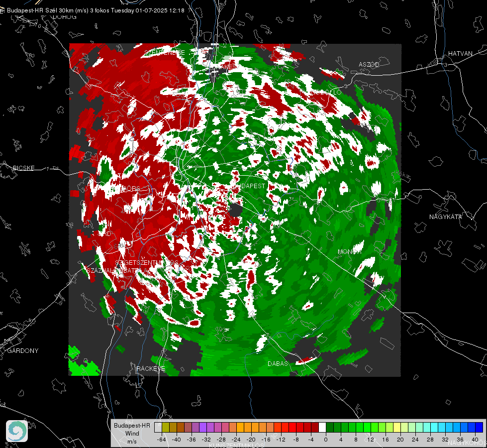Click the dark blue swatch at the legend's right end
Image resolution: width=487 pixels, height=448 pixels.
click(479, 428)
